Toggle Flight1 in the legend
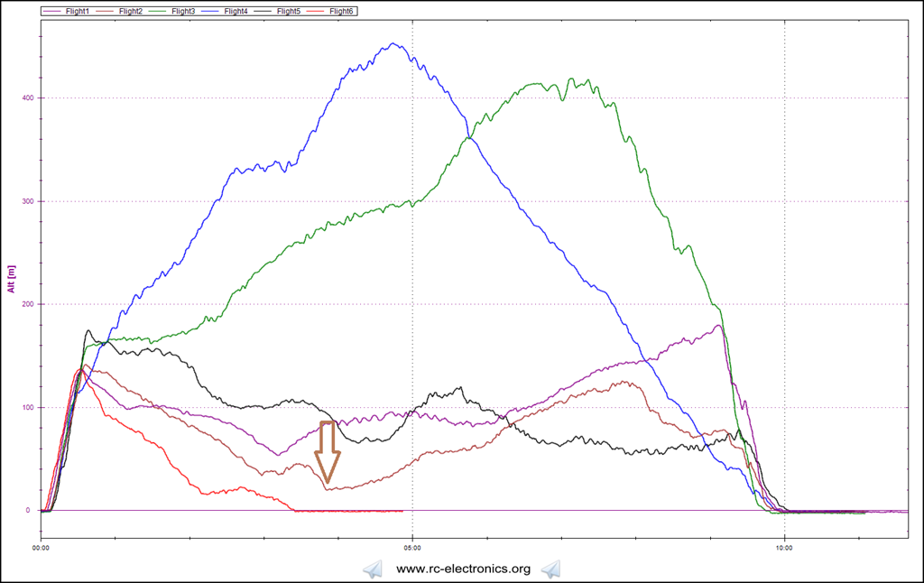The image size is (924, 583). coord(78,11)
